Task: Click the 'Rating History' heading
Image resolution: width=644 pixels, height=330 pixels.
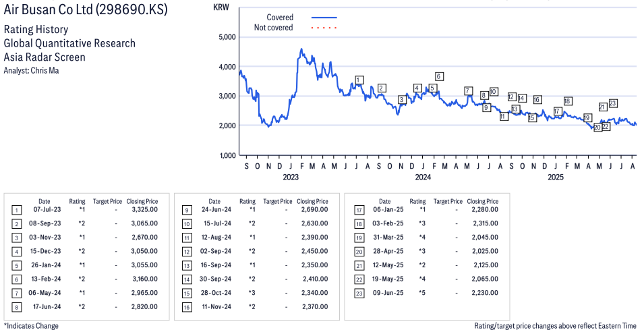Action: click(36, 30)
